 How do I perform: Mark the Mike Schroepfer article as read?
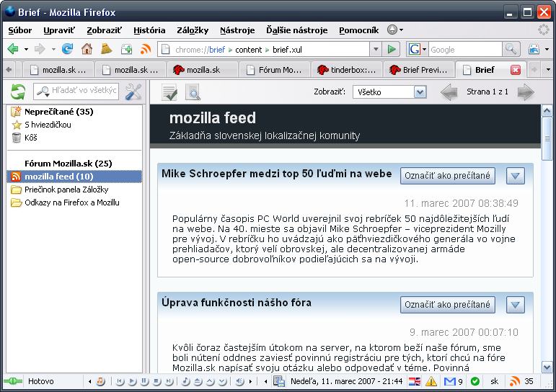coord(448,176)
